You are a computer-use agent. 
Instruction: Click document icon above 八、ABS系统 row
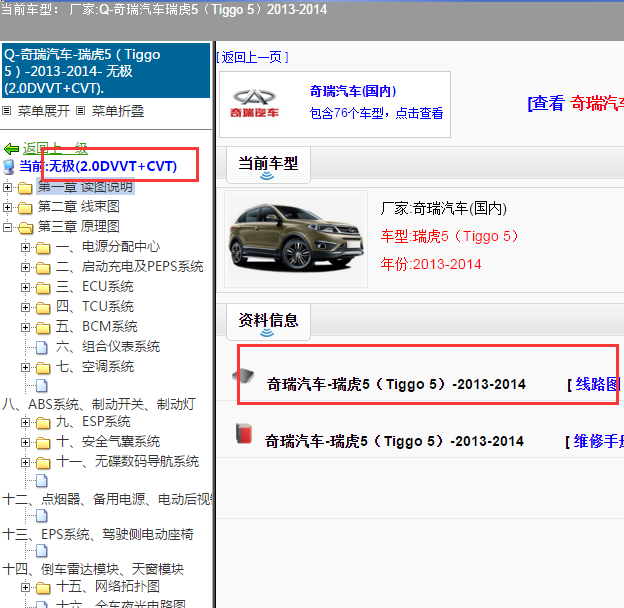coord(42,385)
